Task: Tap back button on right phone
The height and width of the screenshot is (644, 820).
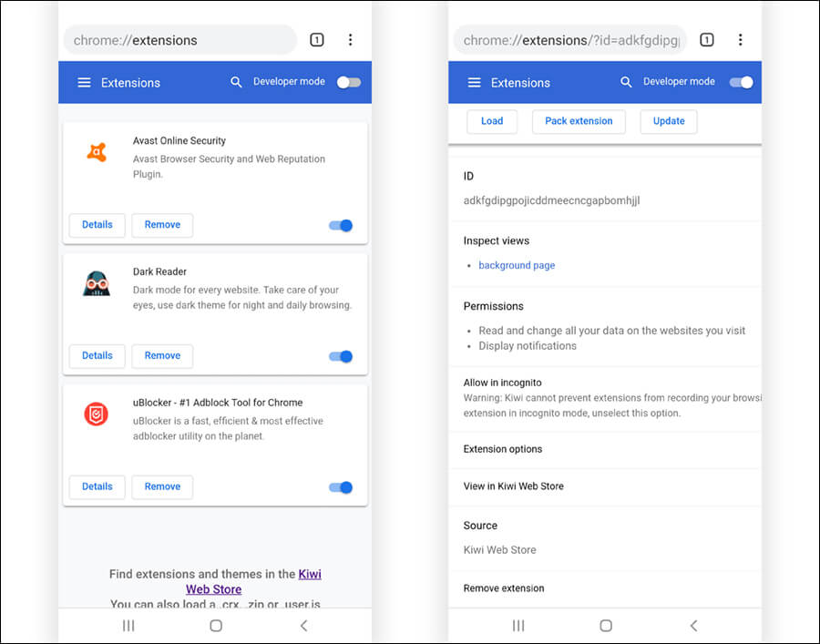Action: pos(693,625)
